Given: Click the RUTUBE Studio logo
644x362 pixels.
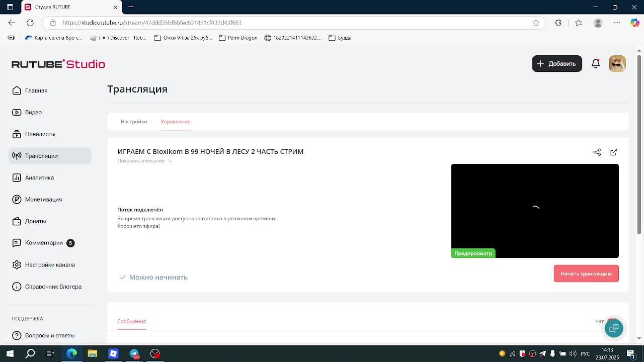Looking at the screenshot, I should [x=58, y=64].
